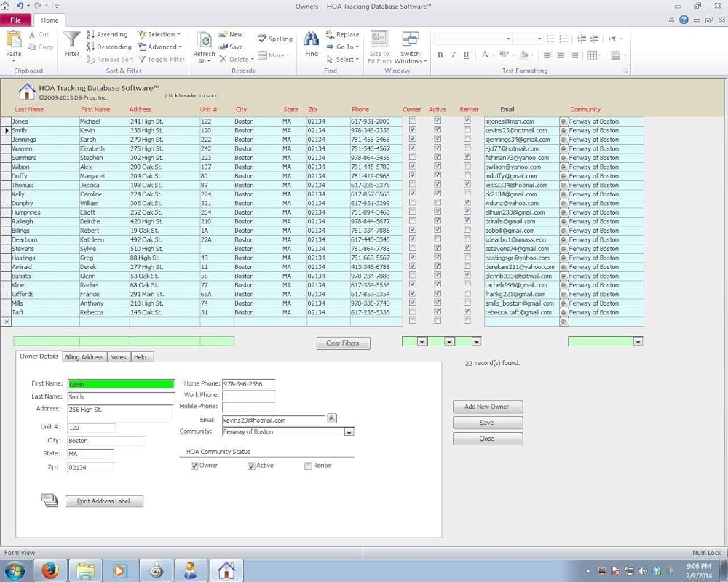Click the Save button beside owner details

click(488, 423)
